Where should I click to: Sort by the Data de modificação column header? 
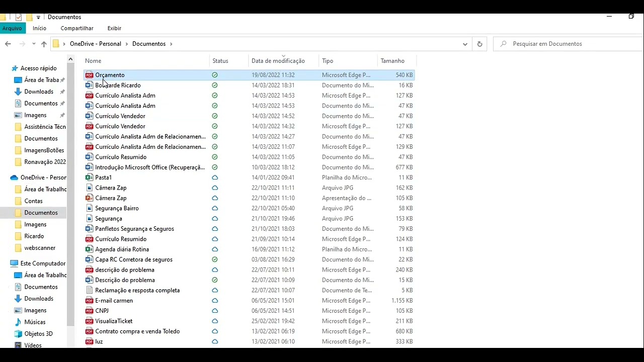(284, 61)
